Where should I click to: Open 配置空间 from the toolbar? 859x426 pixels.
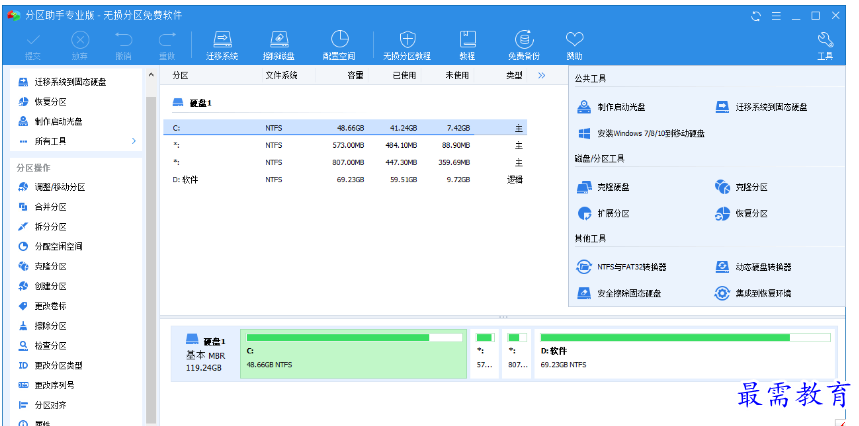click(x=339, y=43)
